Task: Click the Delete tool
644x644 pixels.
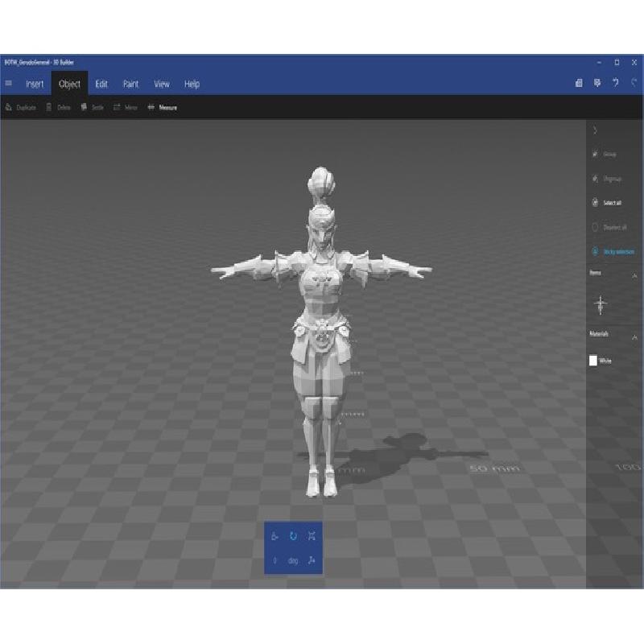Action: (58, 108)
